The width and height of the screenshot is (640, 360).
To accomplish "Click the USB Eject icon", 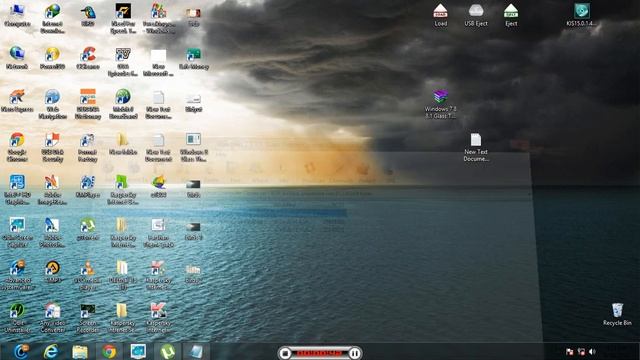I will coord(476,15).
